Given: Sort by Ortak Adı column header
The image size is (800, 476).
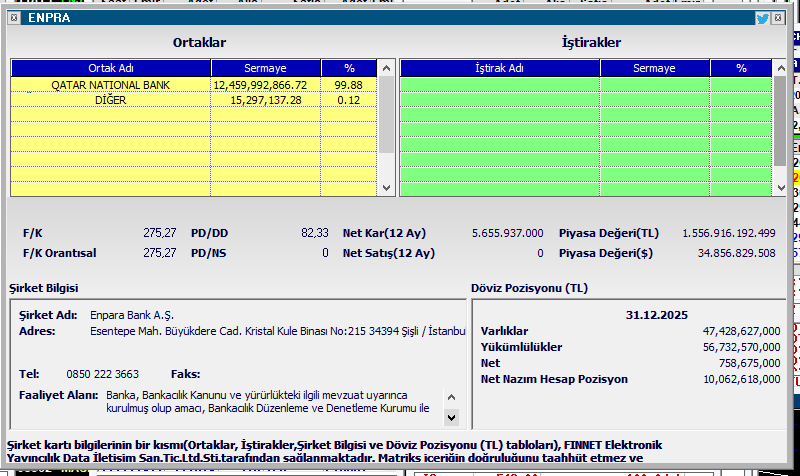Looking at the screenshot, I should [x=111, y=68].
